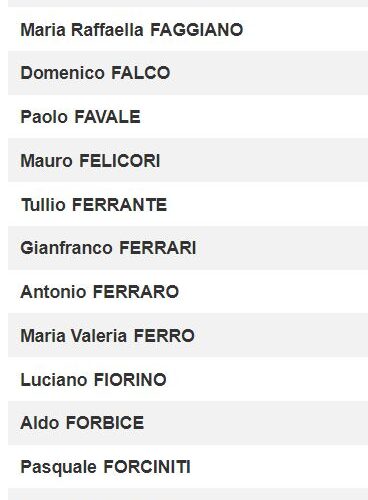This screenshot has width=368, height=500.
Task: Open Maria Raffaella FAGGIANO entry
Action: click(132, 30)
